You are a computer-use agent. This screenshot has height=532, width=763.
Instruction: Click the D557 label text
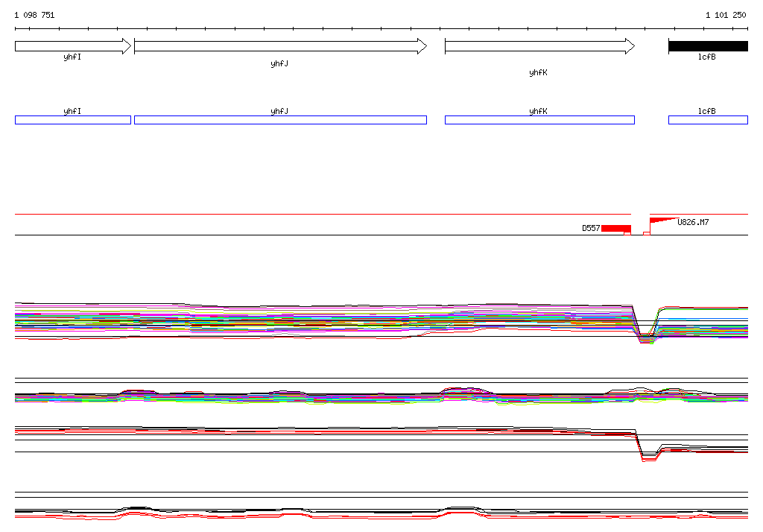591,228
